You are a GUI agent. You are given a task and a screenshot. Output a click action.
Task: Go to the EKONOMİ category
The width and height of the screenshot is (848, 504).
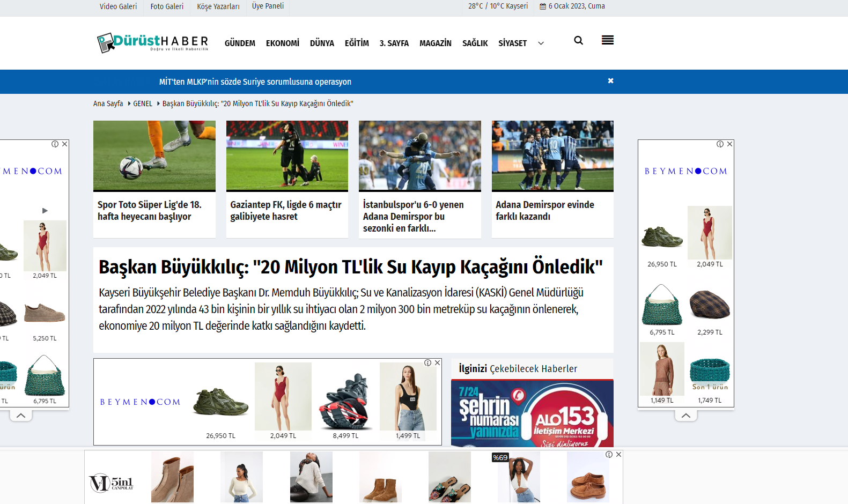(x=283, y=43)
